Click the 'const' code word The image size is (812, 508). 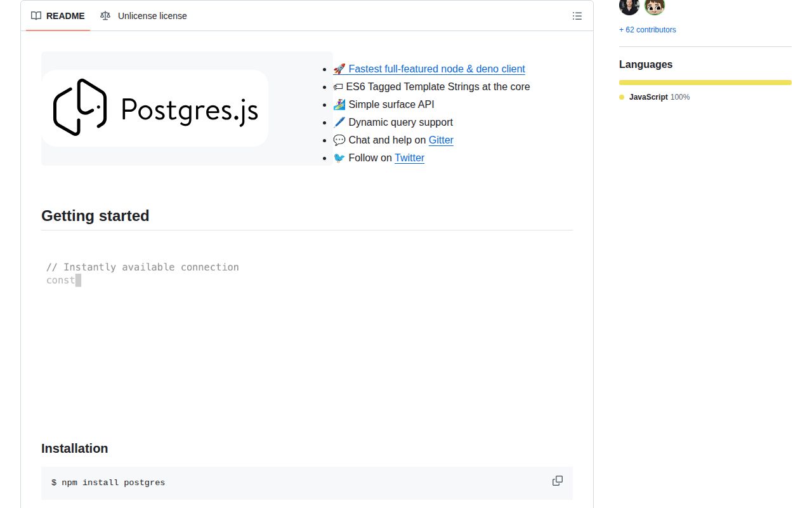pyautogui.click(x=61, y=280)
